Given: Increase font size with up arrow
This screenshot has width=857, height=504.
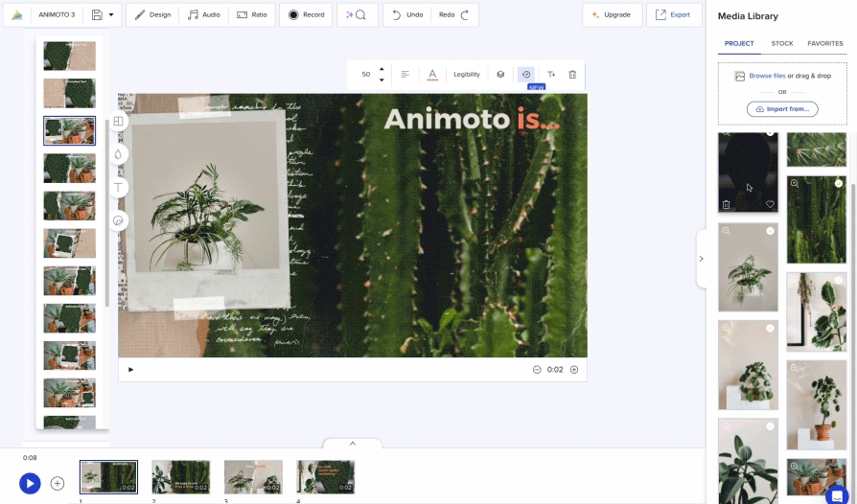Looking at the screenshot, I should [382, 69].
